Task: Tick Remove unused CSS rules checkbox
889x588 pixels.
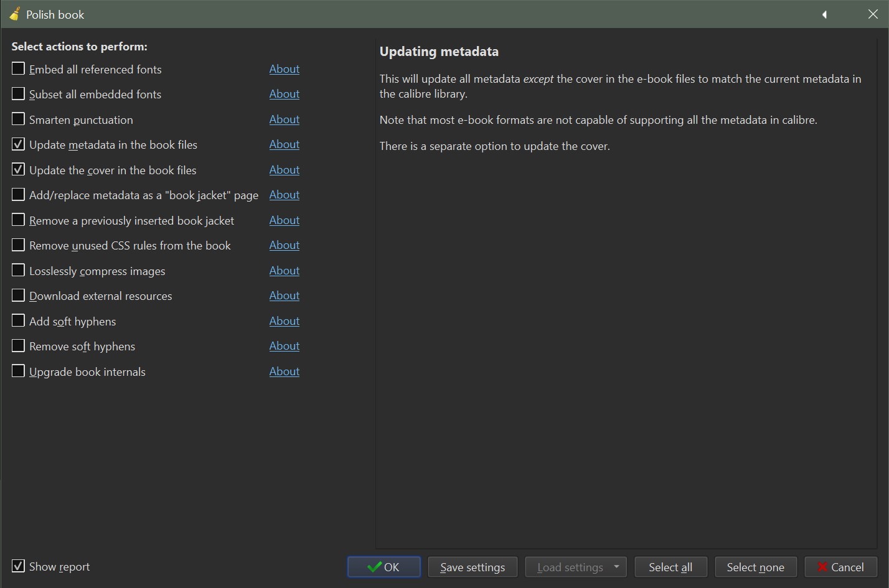Action: (19, 245)
